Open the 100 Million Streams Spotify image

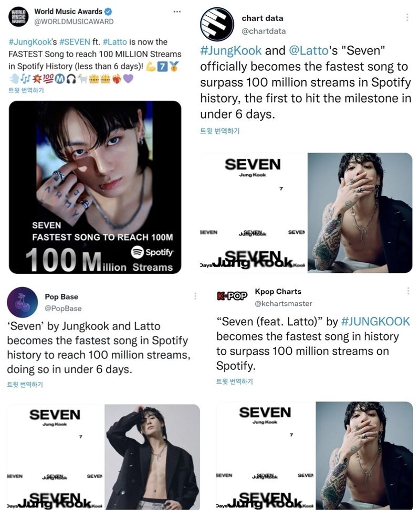click(x=95, y=187)
